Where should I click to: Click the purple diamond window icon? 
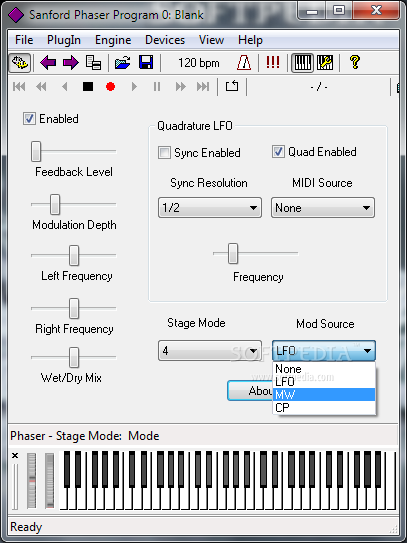point(16,15)
